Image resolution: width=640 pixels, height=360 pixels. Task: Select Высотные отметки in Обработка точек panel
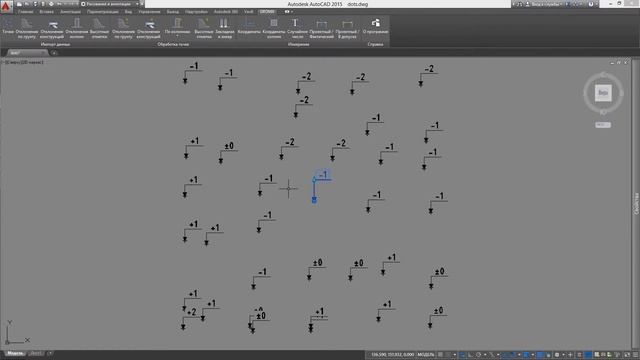(204, 28)
